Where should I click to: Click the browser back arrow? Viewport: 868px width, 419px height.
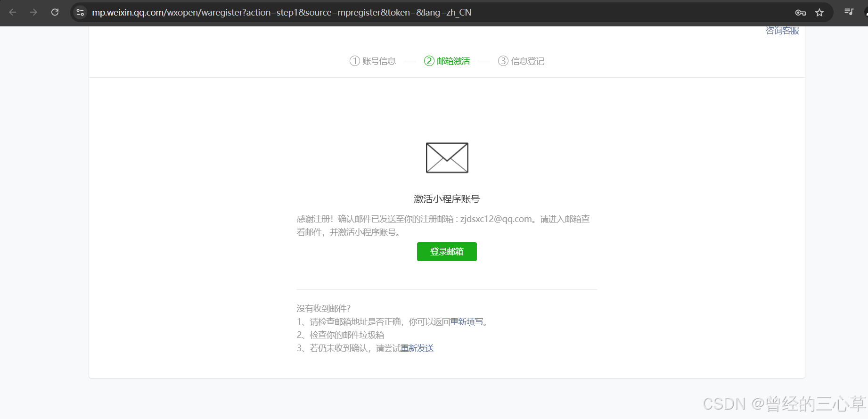point(13,12)
